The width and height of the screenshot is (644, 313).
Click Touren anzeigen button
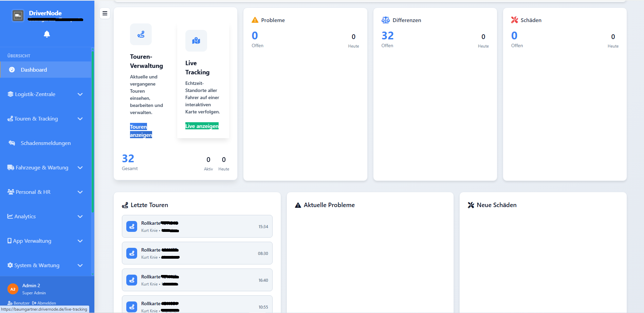click(x=141, y=131)
